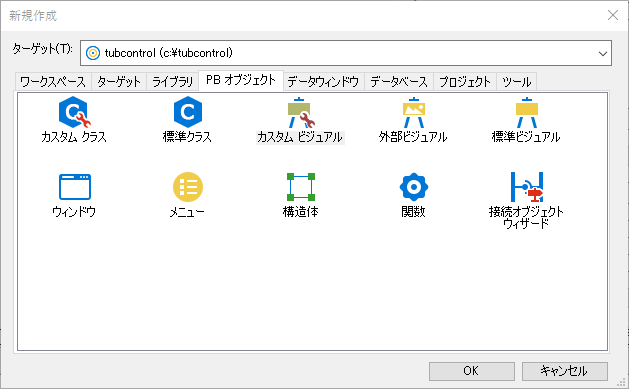Image resolution: width=629 pixels, height=389 pixels.
Task: Select the 標準ビジュアル yellow easel icon
Action: (x=526, y=113)
